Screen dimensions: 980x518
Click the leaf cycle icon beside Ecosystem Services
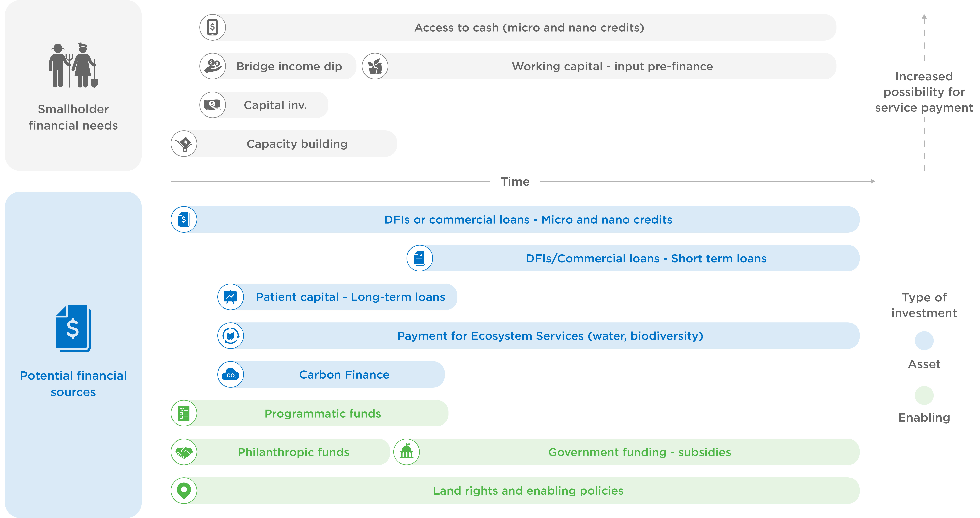coord(231,336)
